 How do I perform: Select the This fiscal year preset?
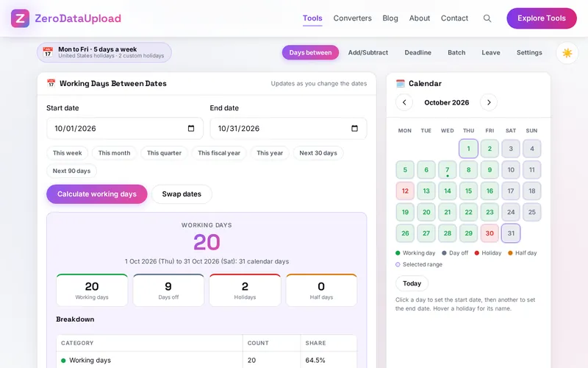pos(219,153)
